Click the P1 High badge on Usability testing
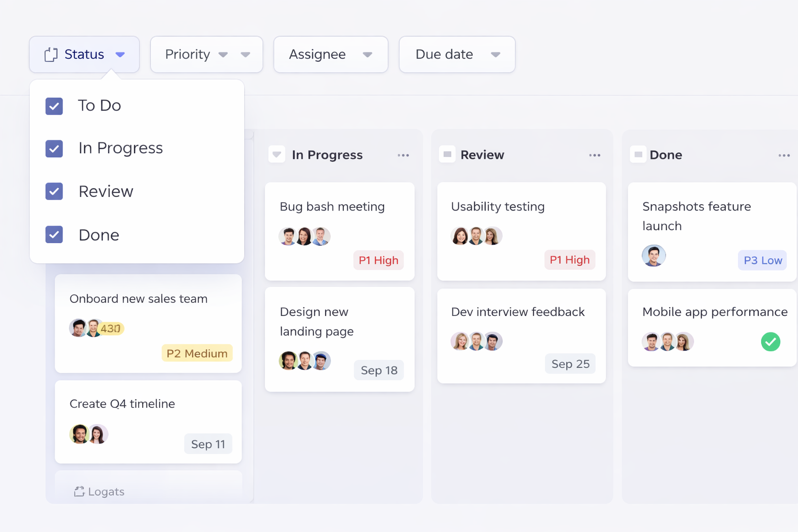This screenshot has height=532, width=798. 570,260
